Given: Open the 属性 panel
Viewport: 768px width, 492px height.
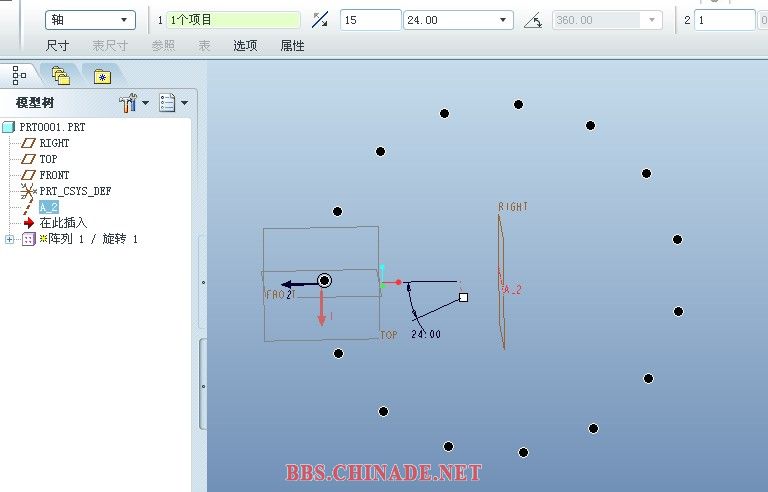Looking at the screenshot, I should pos(292,46).
